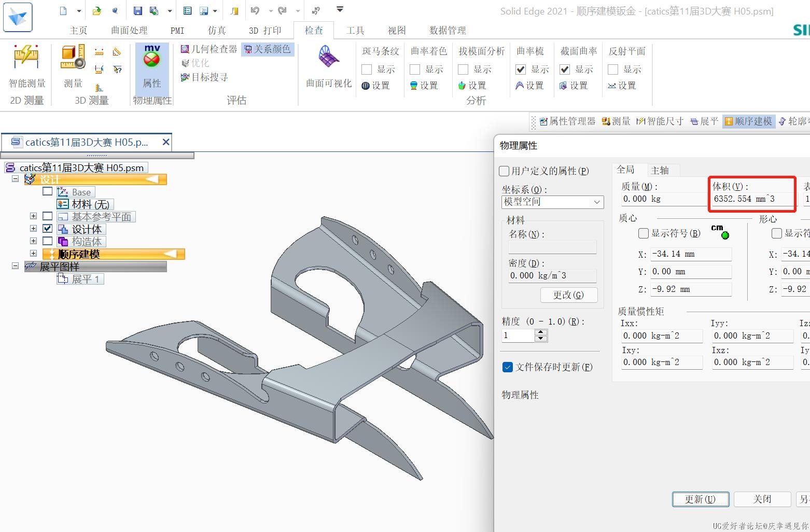Screen dimensions: 810x532
Task: Open 截面曲率 settings
Action: click(574, 86)
